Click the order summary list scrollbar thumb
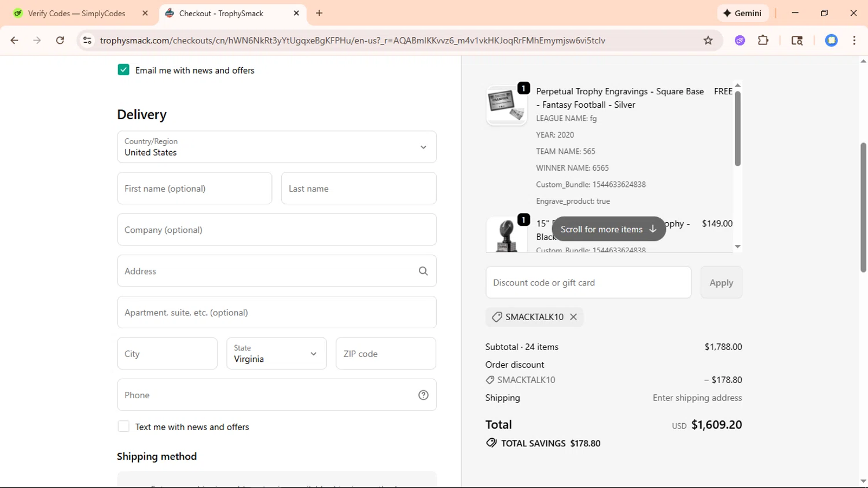 coord(737,129)
